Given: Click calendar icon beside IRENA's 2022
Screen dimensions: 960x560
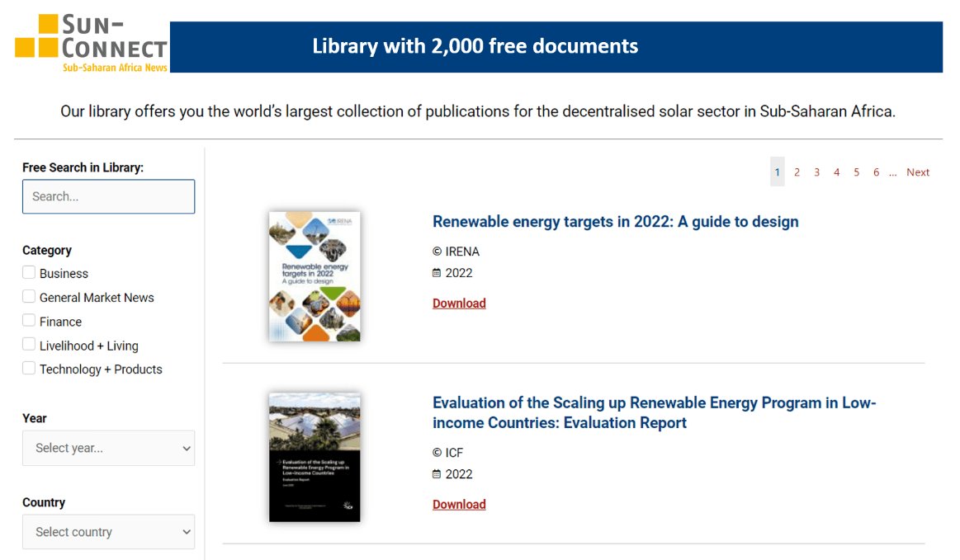Looking at the screenshot, I should point(437,273).
